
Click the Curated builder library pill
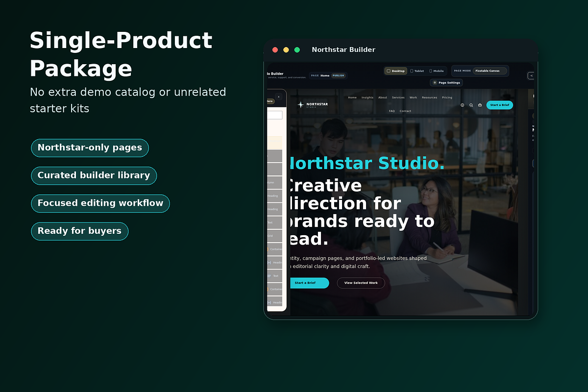click(x=94, y=175)
